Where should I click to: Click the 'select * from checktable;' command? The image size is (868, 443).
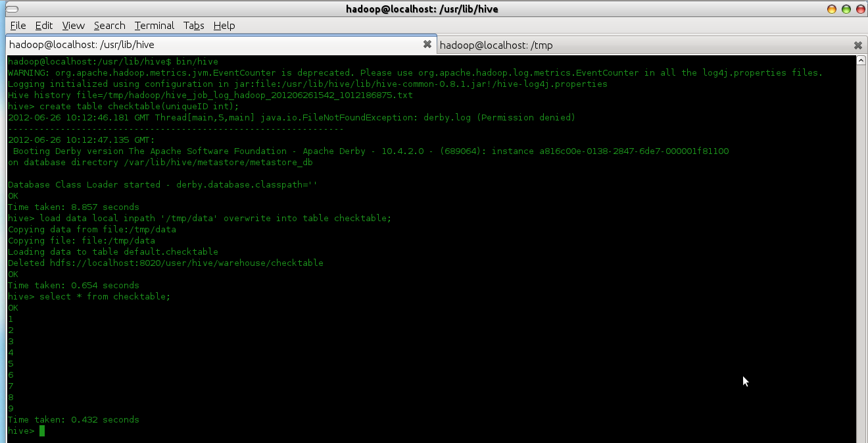[x=105, y=297]
